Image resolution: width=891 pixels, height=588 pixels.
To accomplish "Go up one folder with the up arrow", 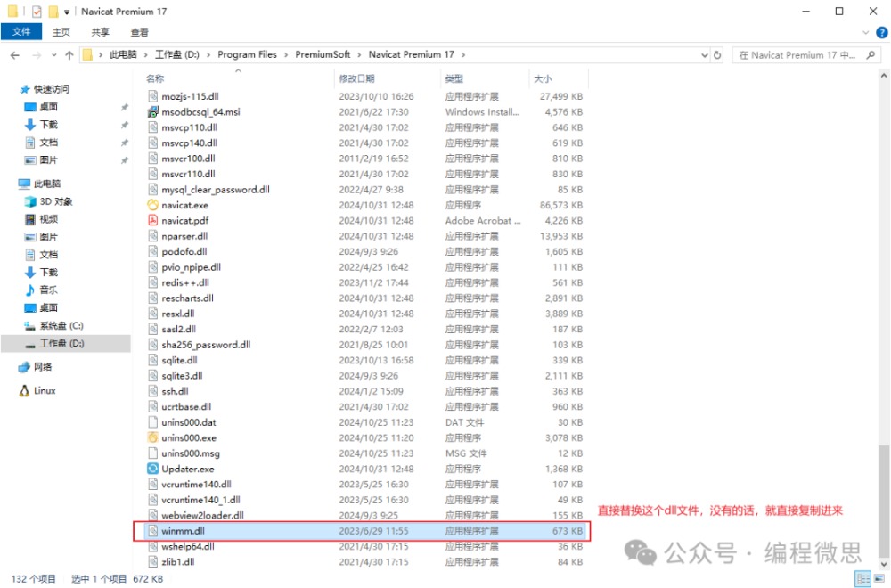I will (x=68, y=55).
